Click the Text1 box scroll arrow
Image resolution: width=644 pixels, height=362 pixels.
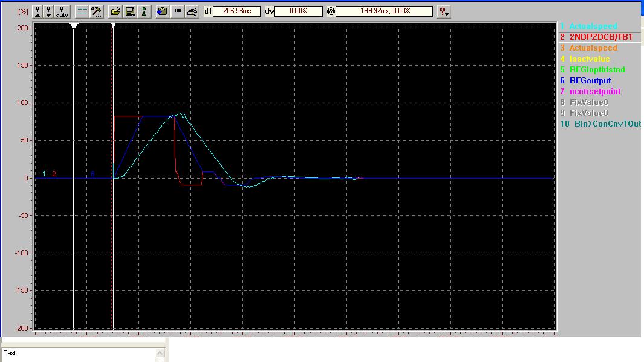[160, 353]
